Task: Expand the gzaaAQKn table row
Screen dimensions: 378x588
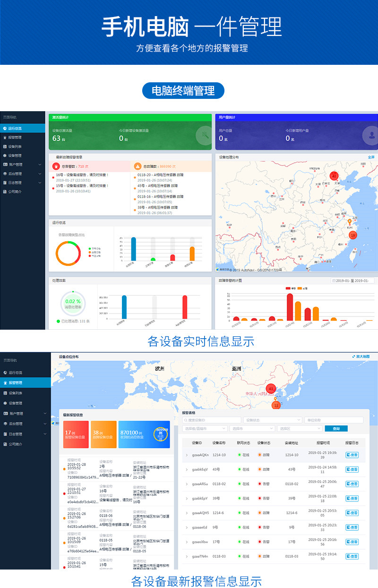Action: 187,455
